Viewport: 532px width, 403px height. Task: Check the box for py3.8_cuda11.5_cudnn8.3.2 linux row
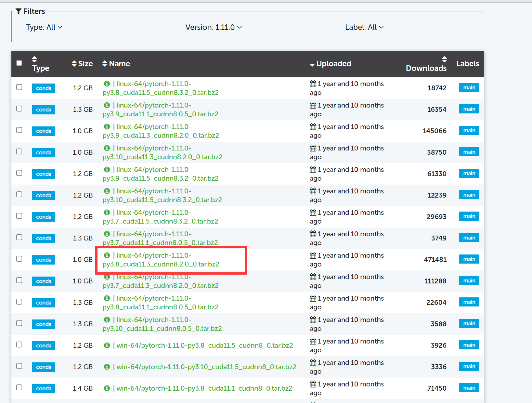tap(19, 87)
